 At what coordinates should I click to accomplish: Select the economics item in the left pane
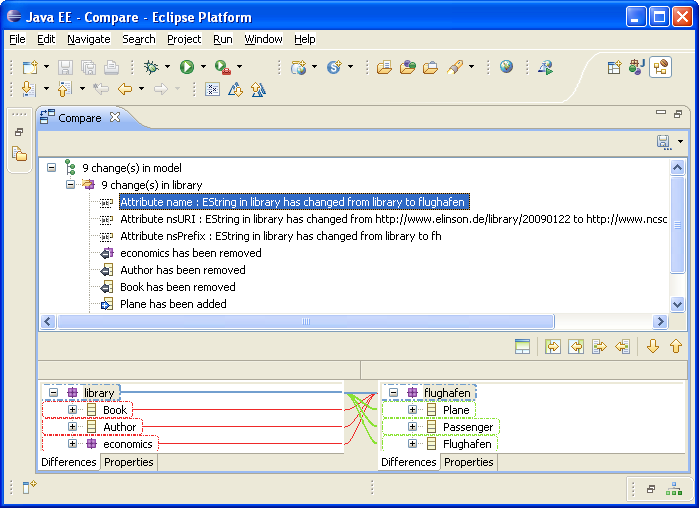coord(127,444)
